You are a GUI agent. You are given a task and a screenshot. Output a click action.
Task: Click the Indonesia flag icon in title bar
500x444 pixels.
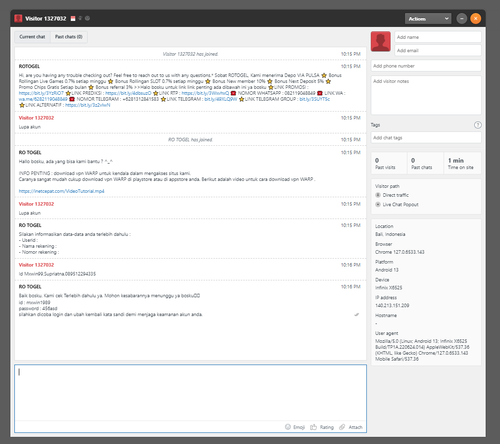tap(73, 19)
